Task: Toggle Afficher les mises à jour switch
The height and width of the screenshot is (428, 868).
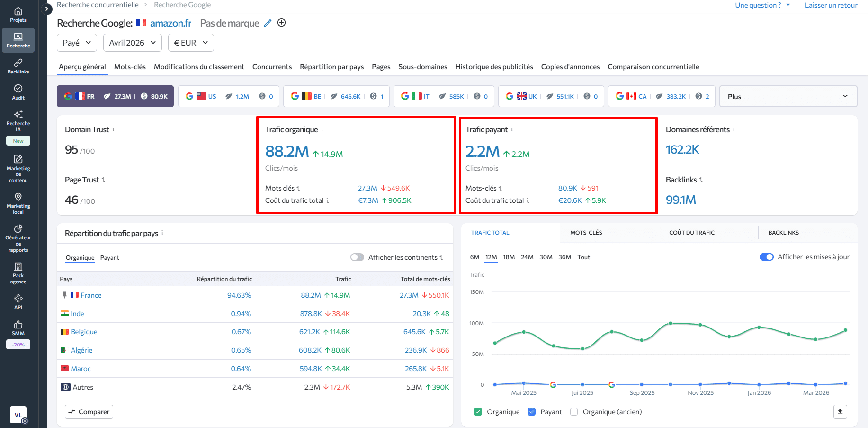Action: 766,257
